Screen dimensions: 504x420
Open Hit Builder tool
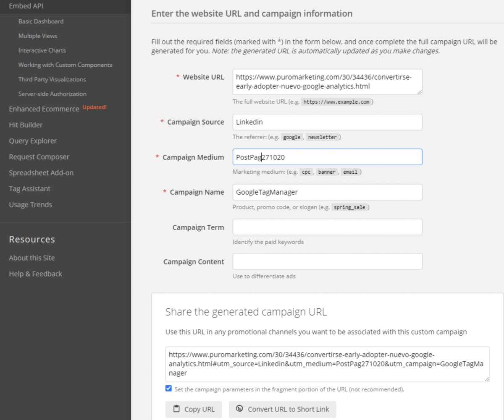pyautogui.click(x=26, y=125)
